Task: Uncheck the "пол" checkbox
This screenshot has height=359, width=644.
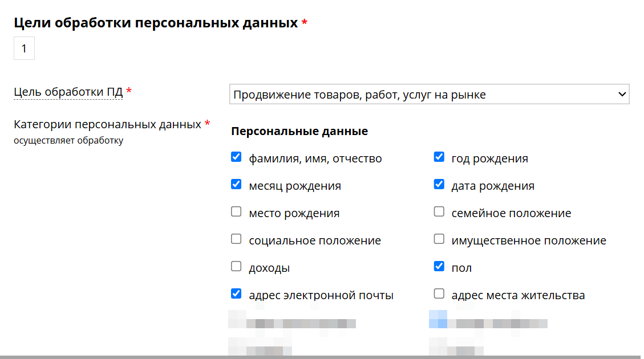Action: (x=439, y=266)
